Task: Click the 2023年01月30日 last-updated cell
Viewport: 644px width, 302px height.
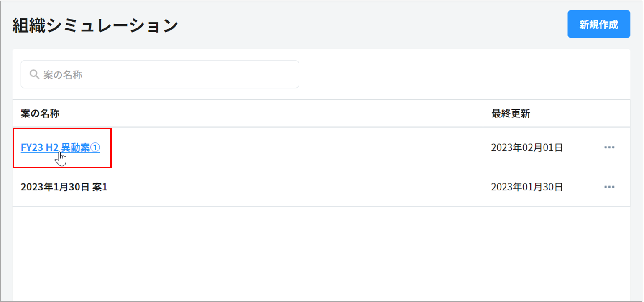Action: pos(526,187)
